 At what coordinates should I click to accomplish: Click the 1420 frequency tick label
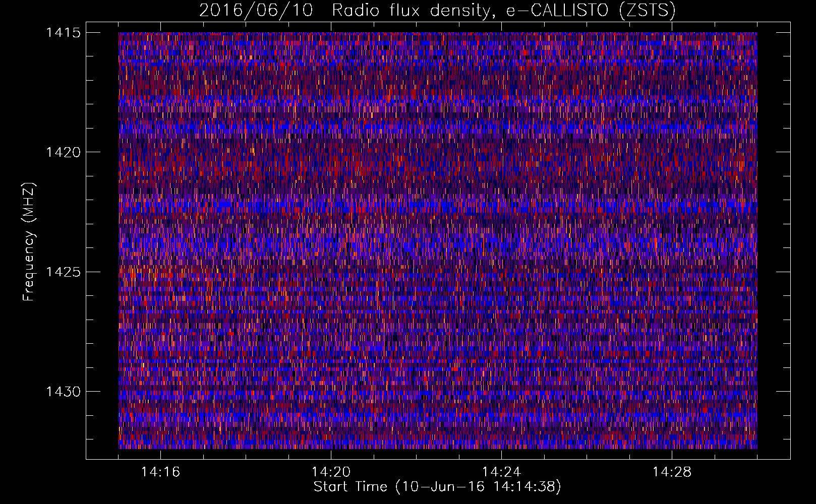pos(63,152)
